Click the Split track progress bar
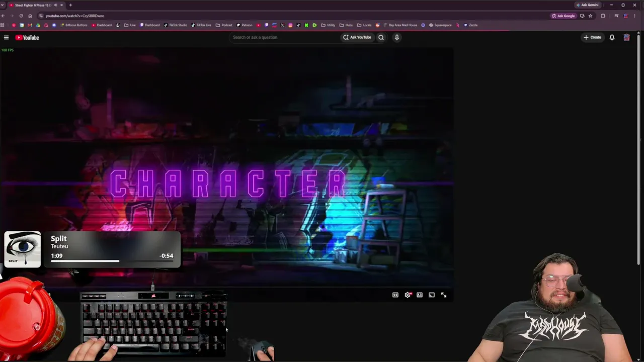The width and height of the screenshot is (644, 362). [x=112, y=261]
